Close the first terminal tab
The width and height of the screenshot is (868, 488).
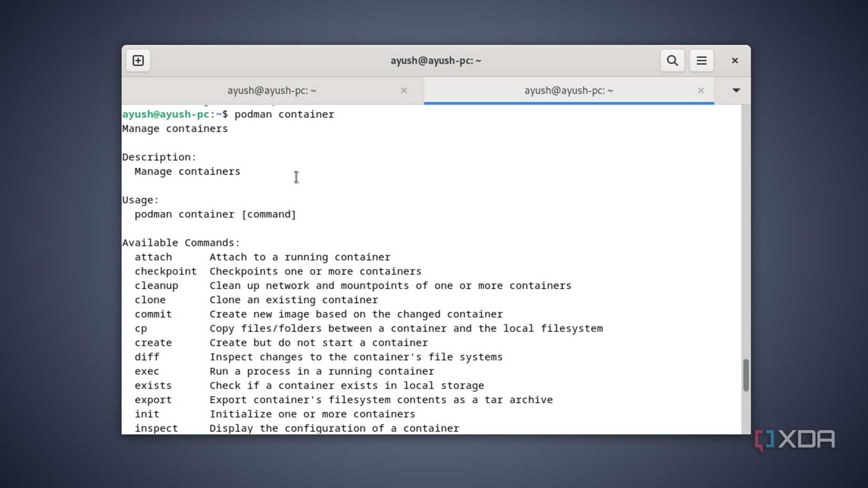click(404, 90)
